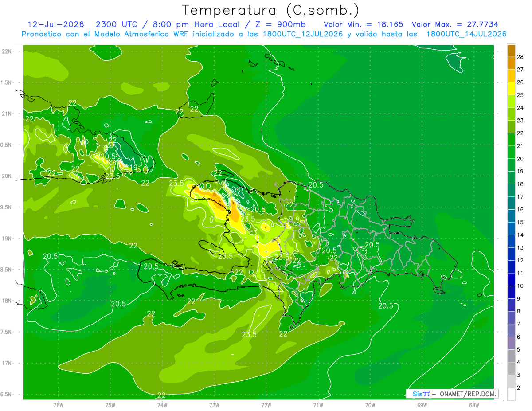Click color scale value 2
The image size is (532, 411).
519,388
